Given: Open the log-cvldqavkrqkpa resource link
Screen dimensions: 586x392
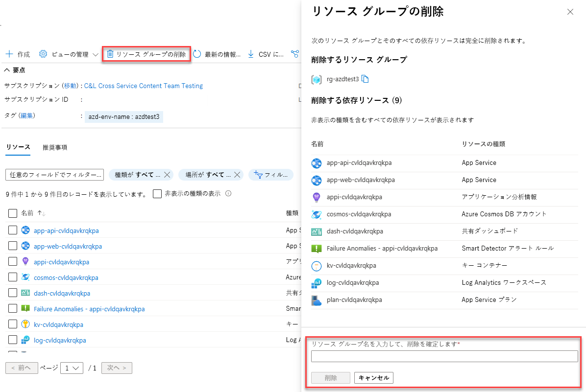Looking at the screenshot, I should click(x=60, y=341).
